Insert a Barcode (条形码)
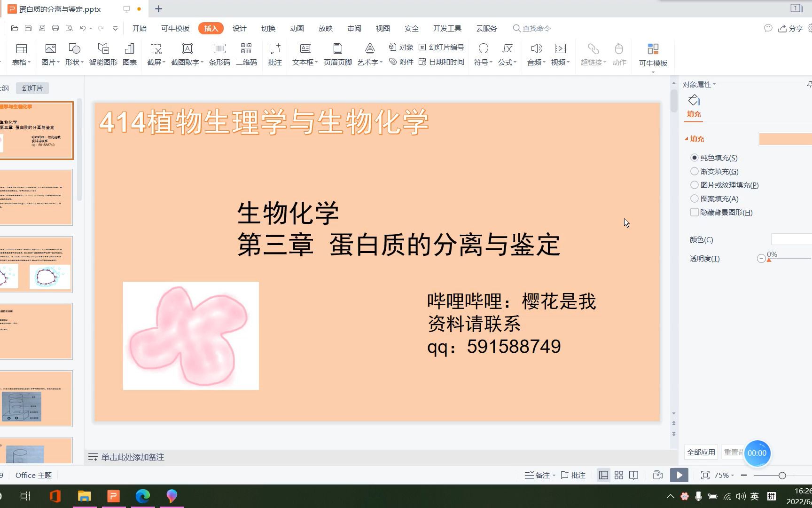The height and width of the screenshot is (508, 812). [219, 54]
